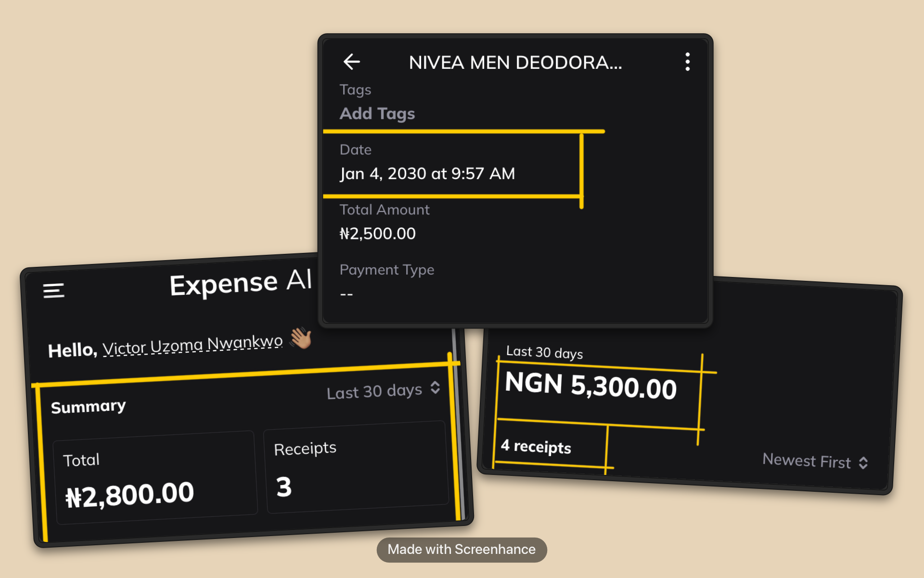The image size is (924, 578).
Task: Click Add Tags on the receipt
Action: tap(377, 114)
